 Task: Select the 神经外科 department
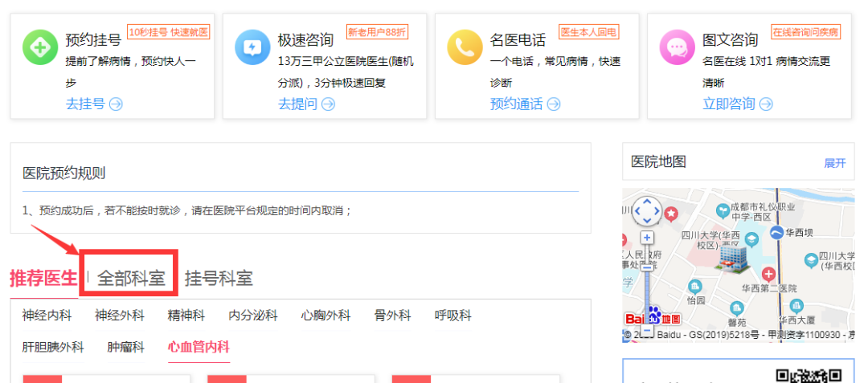[120, 316]
